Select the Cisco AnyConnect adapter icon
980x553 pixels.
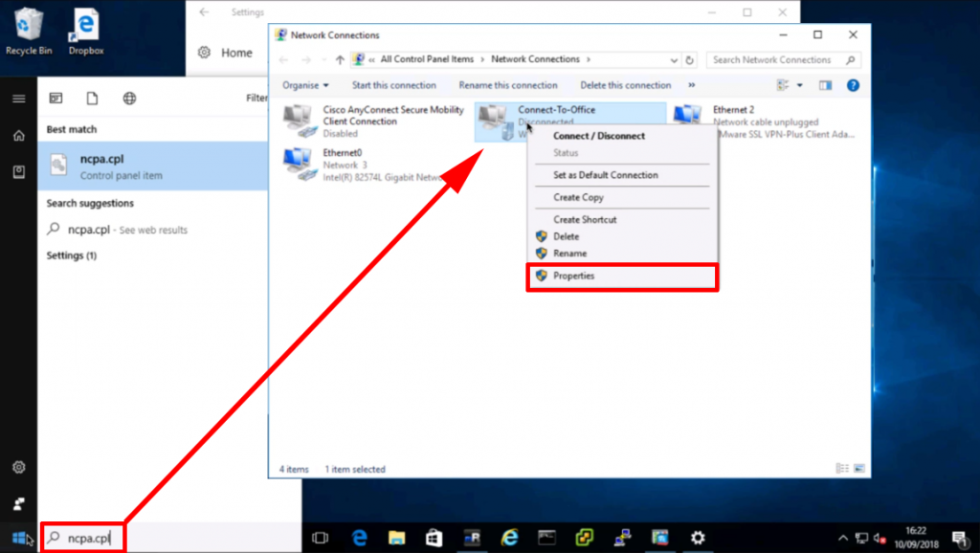tap(301, 120)
